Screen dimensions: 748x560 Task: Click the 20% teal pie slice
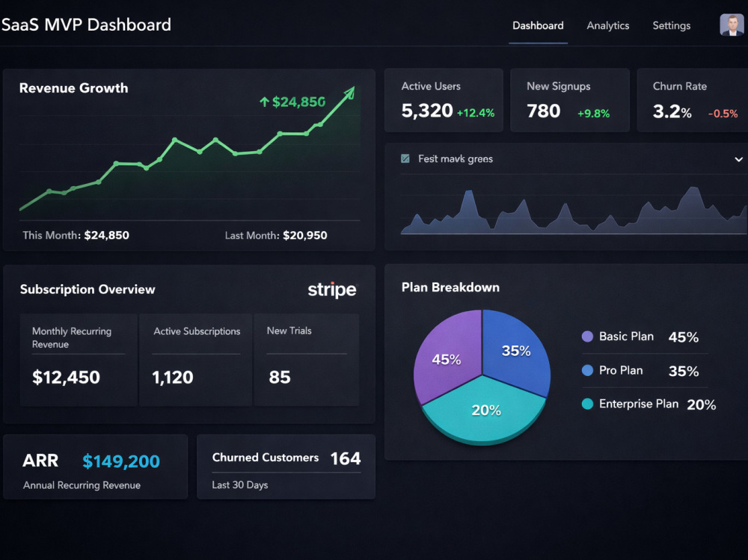click(485, 410)
